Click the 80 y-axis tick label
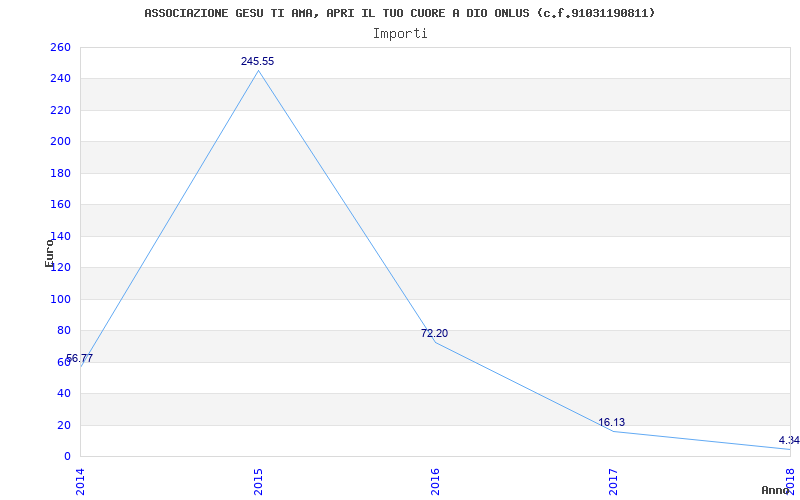 tap(63, 331)
